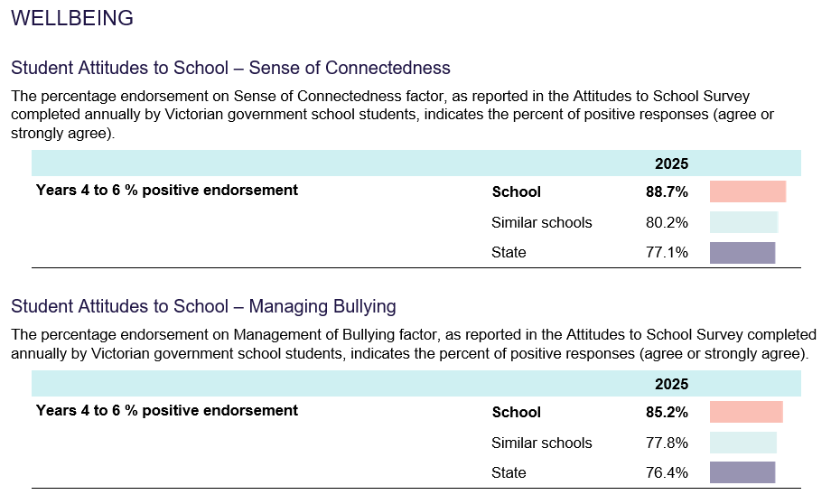This screenshot has height=504, width=831.
Task: Click the 2025 column header in Managing Bullying table
Action: coord(671,384)
